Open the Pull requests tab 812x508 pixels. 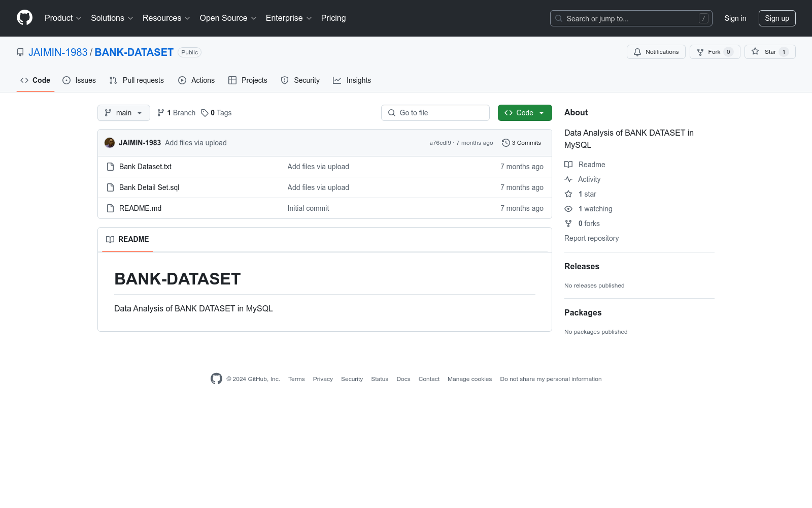137,80
